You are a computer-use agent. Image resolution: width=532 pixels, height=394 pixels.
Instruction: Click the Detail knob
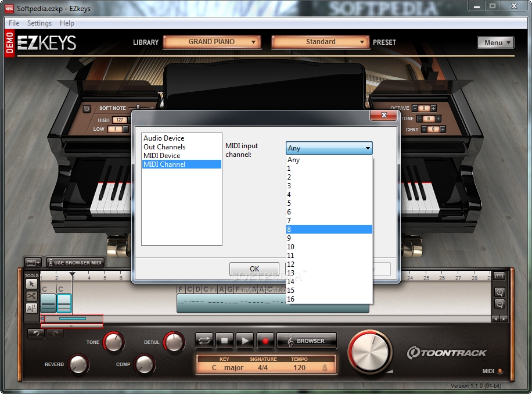coord(174,341)
